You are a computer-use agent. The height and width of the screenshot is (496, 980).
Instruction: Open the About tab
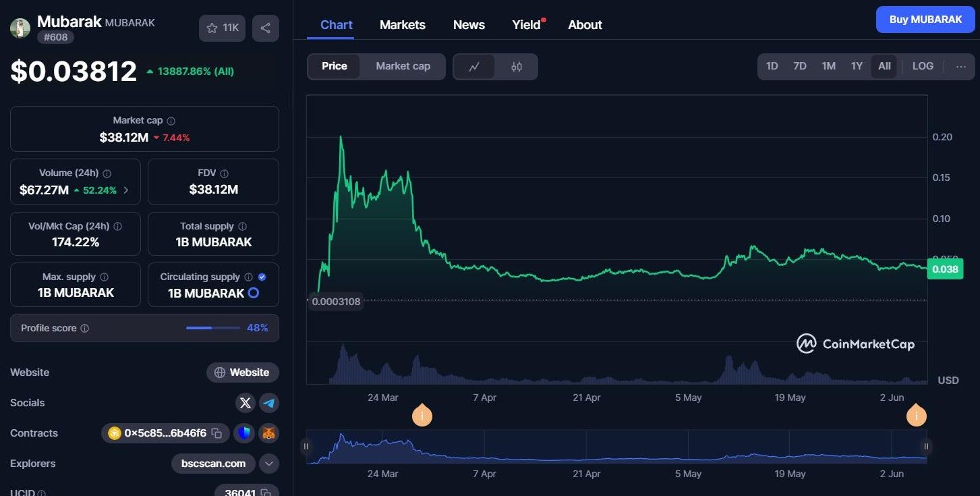coord(585,25)
